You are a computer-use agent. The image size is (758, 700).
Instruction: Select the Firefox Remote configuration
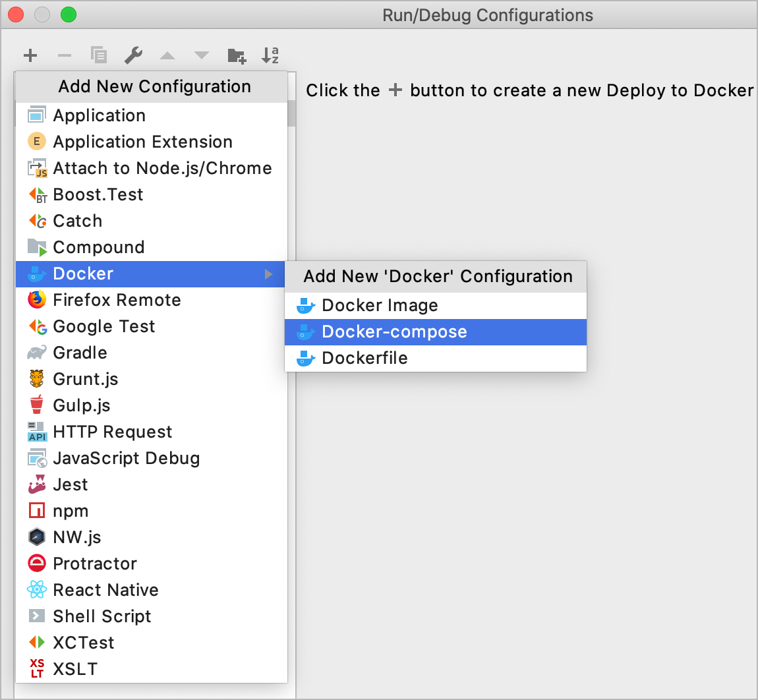(x=117, y=300)
